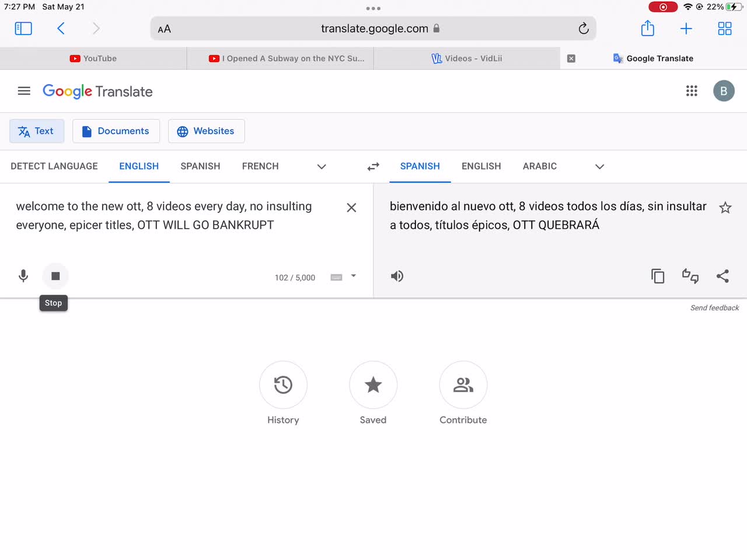Rate this translation thumbs icon

(690, 276)
